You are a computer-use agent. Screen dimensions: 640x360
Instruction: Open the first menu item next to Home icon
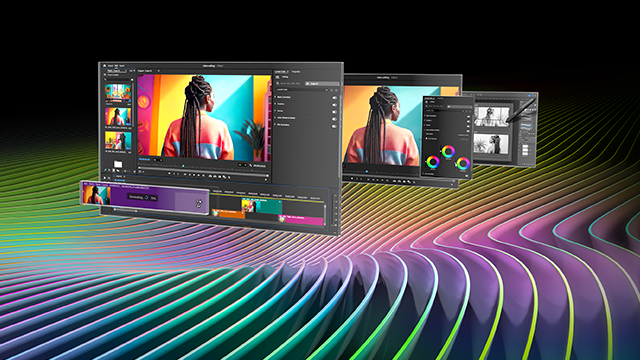tap(111, 66)
